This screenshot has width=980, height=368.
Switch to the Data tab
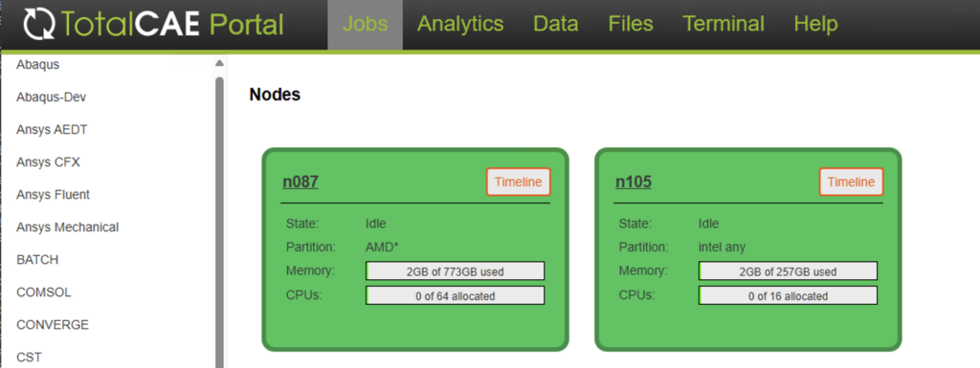[556, 24]
